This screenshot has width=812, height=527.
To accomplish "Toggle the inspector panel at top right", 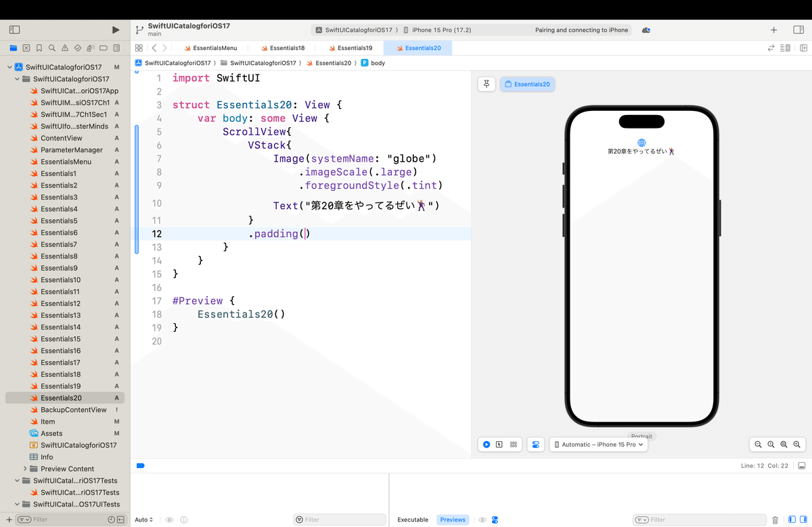I will coord(798,30).
